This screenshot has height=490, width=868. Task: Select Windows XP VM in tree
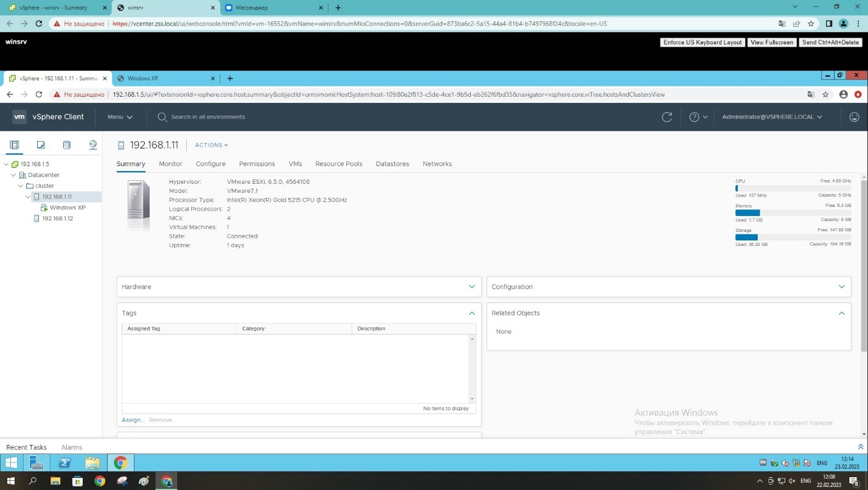68,208
